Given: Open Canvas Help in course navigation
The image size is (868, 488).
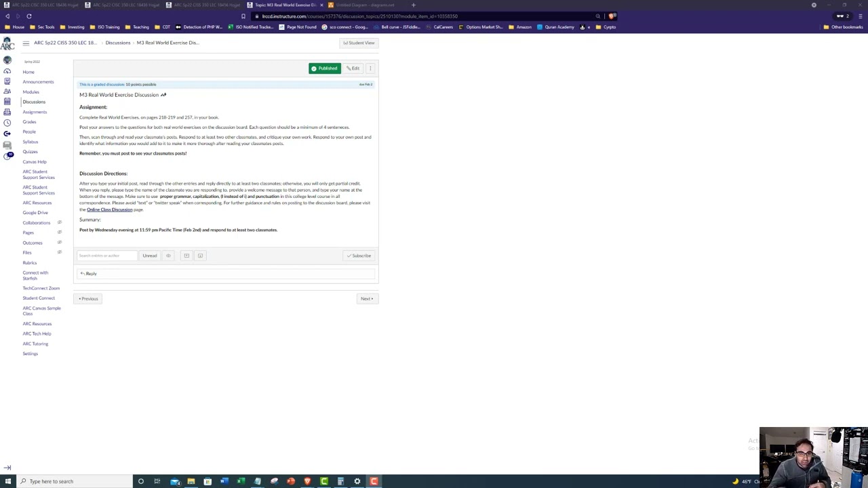Looking at the screenshot, I should (35, 162).
